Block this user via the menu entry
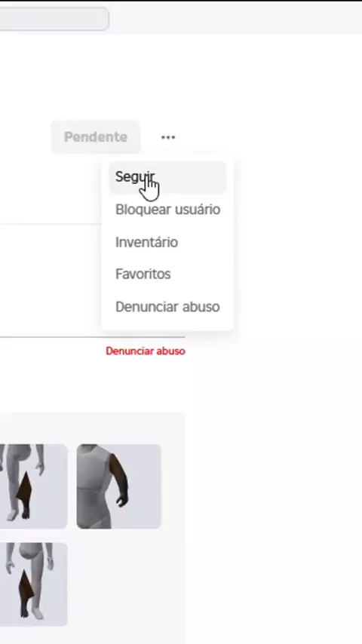This screenshot has height=644, width=362. click(167, 210)
